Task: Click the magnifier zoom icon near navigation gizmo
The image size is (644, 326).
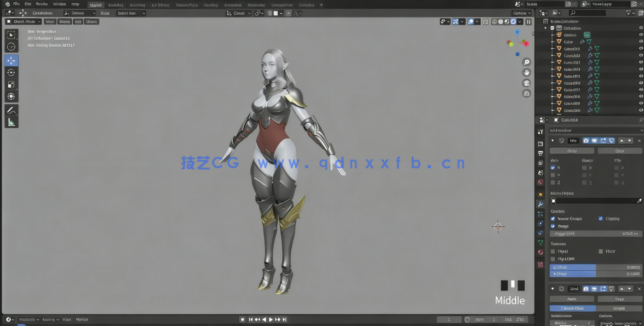Action: (x=526, y=61)
